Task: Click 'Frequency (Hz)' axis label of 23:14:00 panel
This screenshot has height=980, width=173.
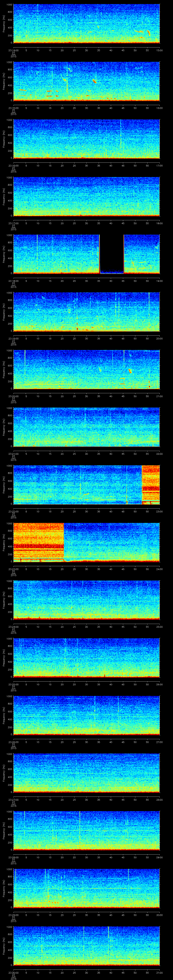Action: pos(4,24)
